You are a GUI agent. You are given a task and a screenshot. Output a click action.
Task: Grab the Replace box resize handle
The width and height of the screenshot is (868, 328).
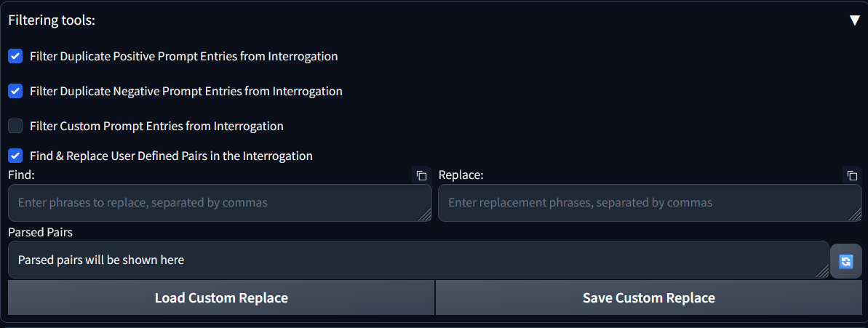856,215
